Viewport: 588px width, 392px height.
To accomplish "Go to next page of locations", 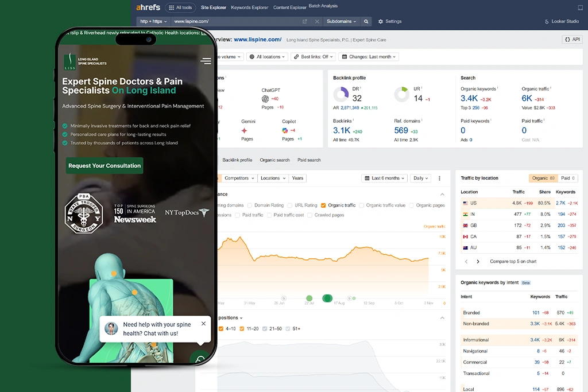I will [478, 262].
